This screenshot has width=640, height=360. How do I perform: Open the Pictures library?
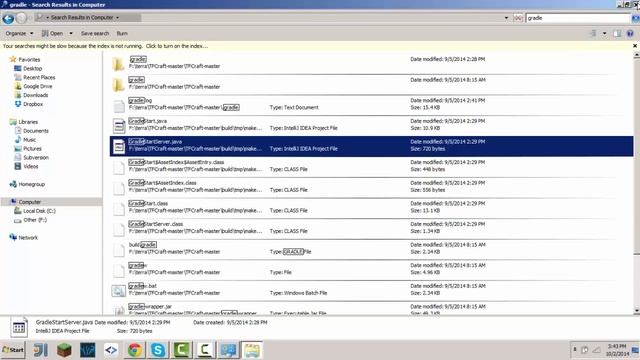pyautogui.click(x=32, y=149)
